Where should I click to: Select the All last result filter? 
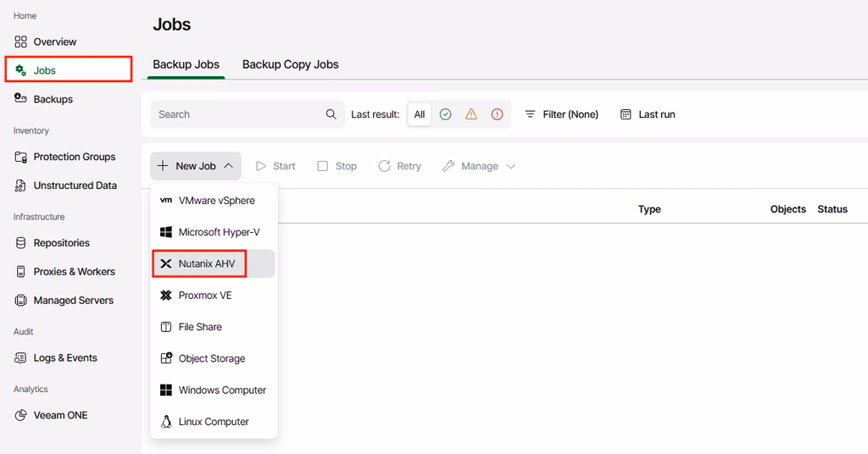point(420,113)
